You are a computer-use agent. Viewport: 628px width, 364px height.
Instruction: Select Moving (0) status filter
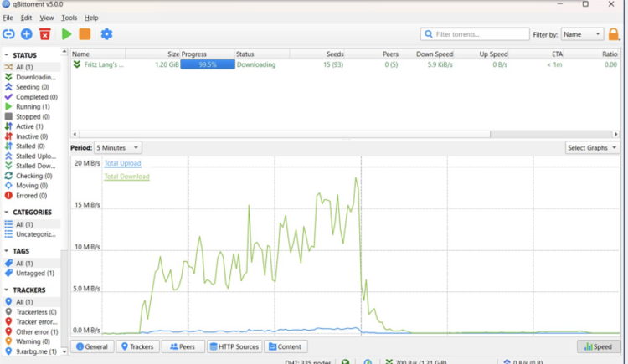click(32, 186)
